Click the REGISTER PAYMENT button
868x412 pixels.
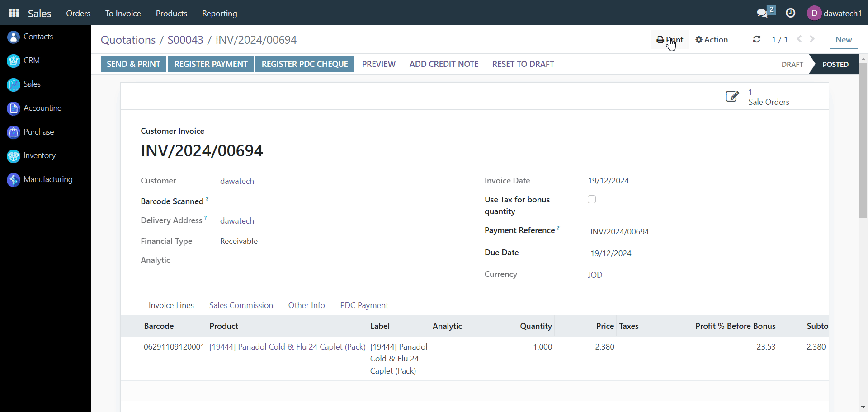click(x=211, y=64)
